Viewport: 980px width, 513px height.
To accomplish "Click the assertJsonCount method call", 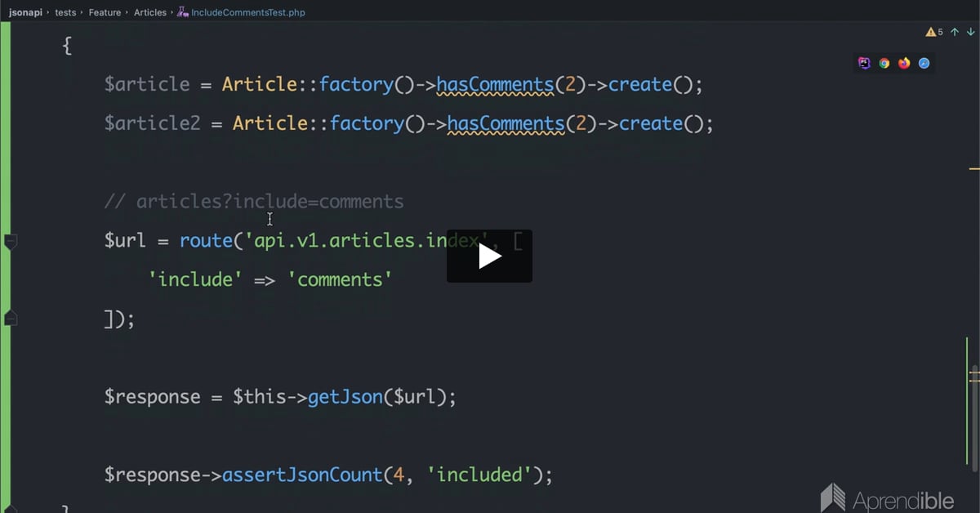I will [x=302, y=475].
